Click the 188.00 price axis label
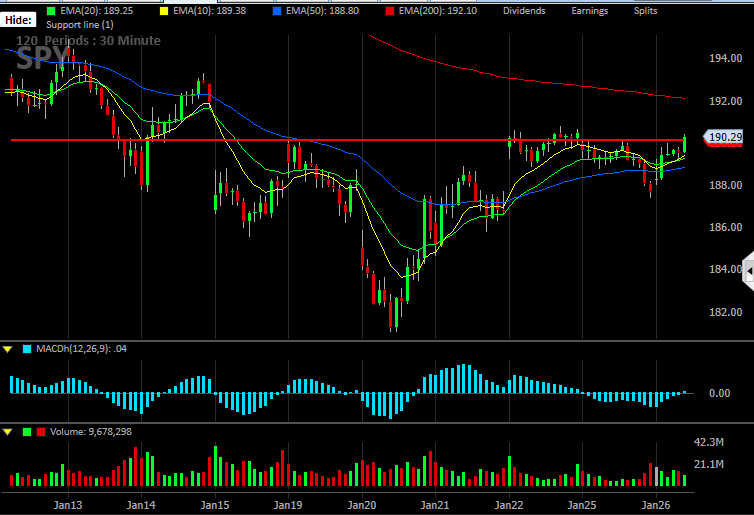The width and height of the screenshot is (754, 515). 726,185
